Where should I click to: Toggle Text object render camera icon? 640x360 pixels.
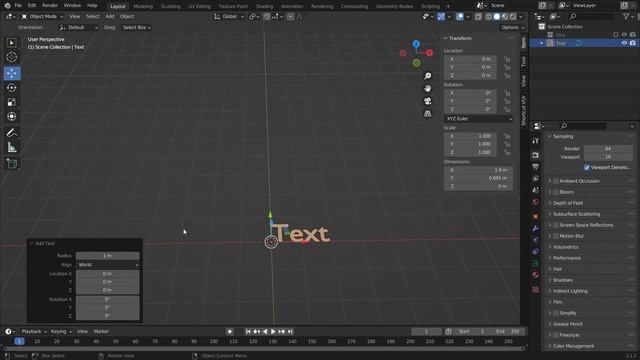(633, 43)
